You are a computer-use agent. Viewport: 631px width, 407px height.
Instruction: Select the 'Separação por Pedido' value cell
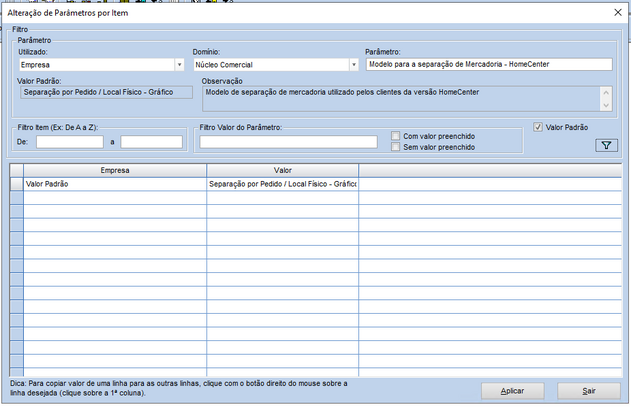[x=282, y=185]
